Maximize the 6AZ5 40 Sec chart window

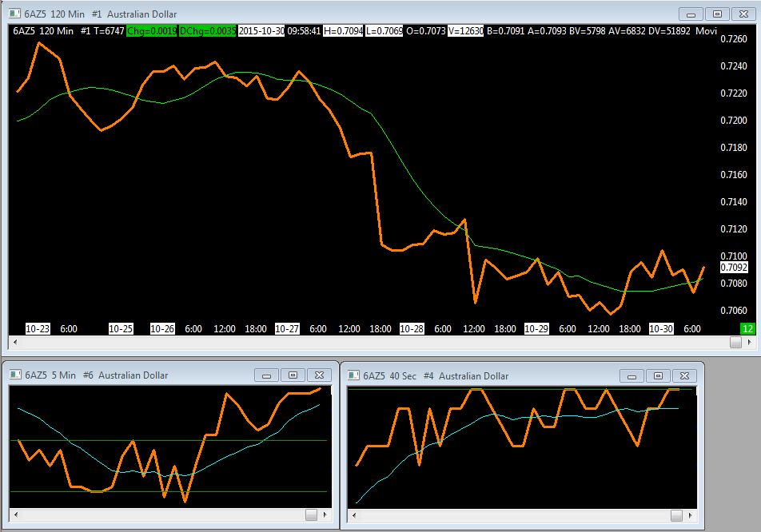pyautogui.click(x=658, y=376)
